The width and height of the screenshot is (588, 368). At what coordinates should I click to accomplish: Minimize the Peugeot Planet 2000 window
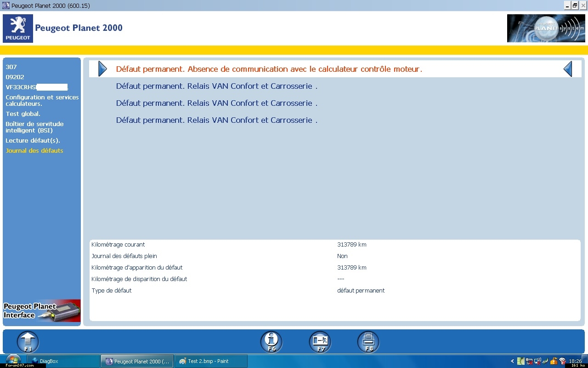pyautogui.click(x=566, y=5)
